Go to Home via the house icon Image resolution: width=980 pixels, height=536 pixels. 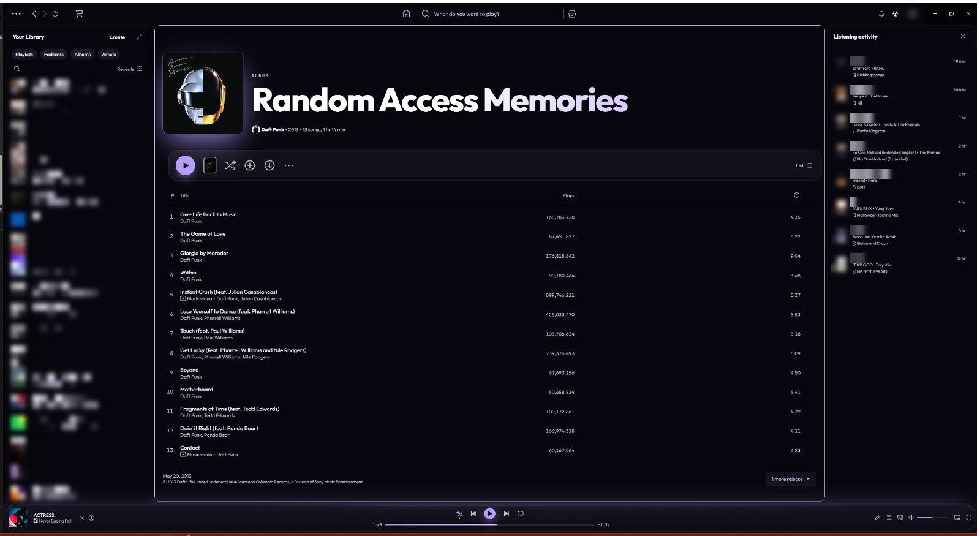click(406, 13)
